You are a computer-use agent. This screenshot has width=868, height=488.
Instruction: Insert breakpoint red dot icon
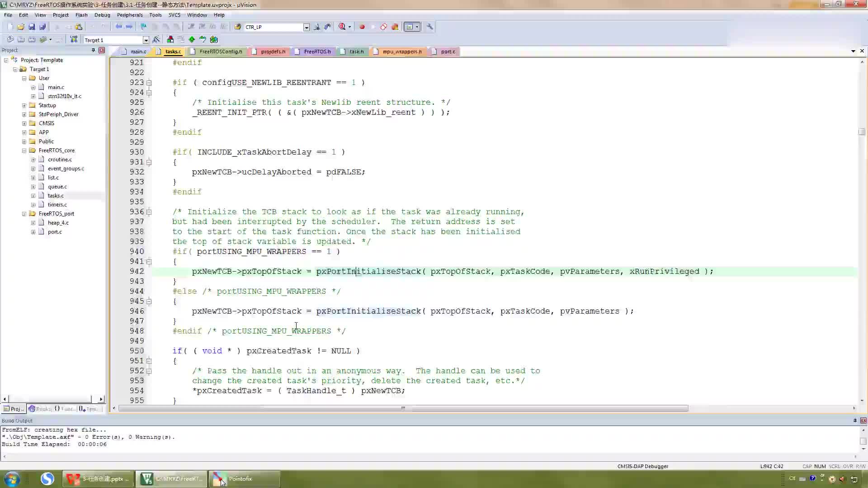point(362,27)
